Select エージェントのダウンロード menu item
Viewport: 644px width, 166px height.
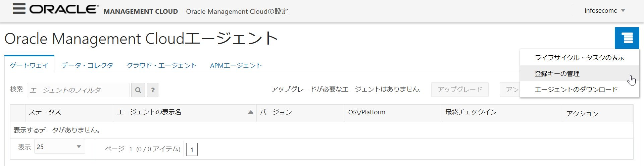tap(579, 89)
